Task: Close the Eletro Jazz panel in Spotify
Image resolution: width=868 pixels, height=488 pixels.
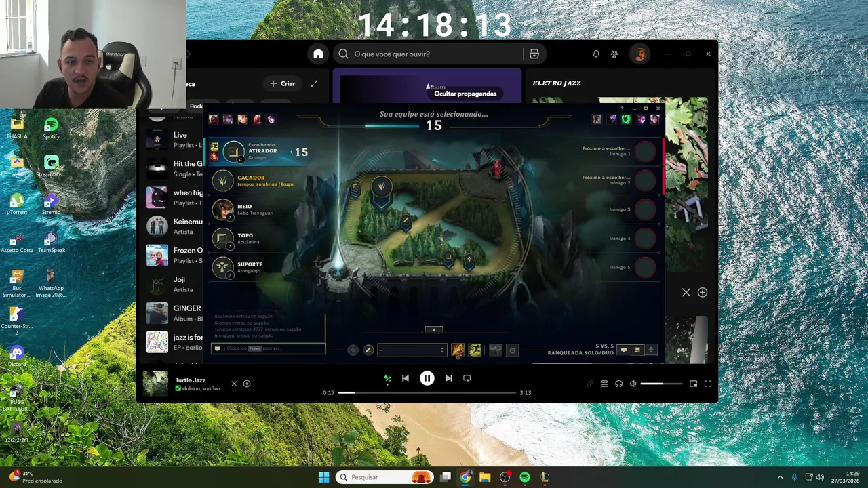Action: (x=686, y=293)
